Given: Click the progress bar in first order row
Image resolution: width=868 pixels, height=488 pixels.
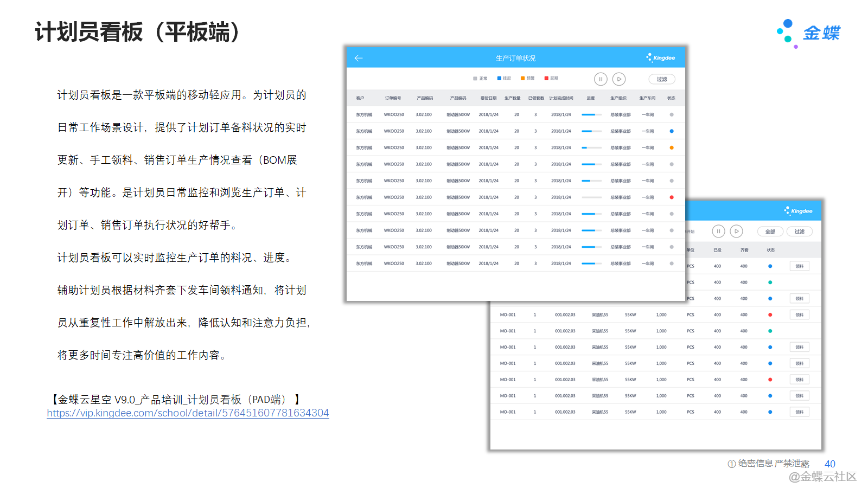Looking at the screenshot, I should pos(591,115).
